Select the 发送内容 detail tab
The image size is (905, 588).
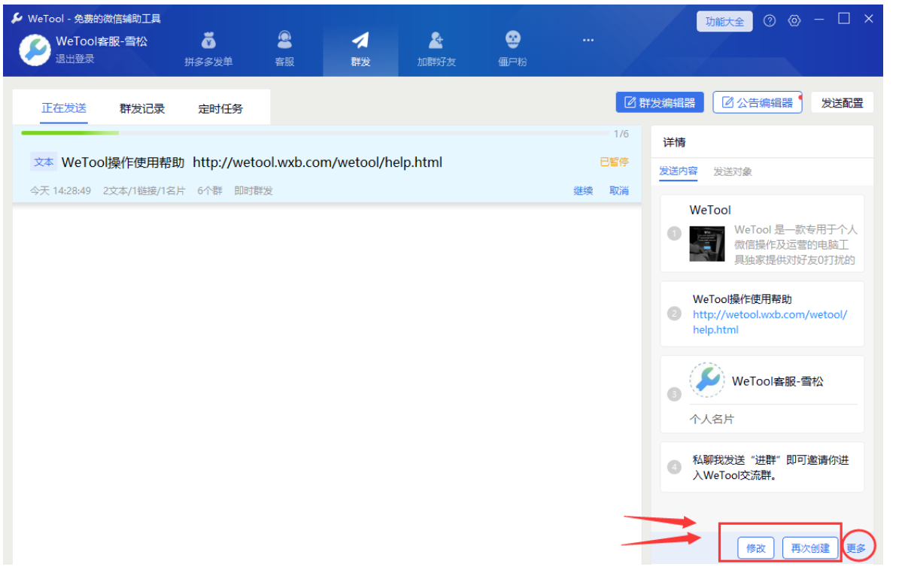(679, 171)
